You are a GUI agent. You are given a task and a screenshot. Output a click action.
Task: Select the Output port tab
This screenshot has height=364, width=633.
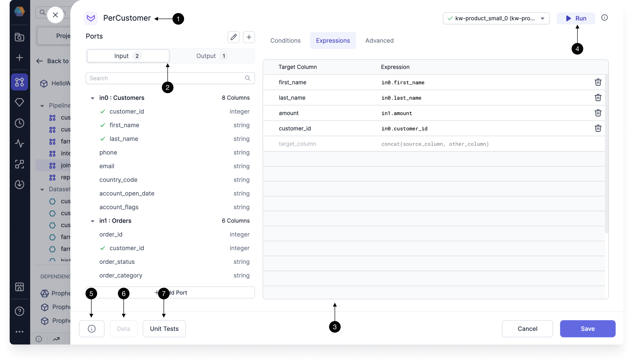click(210, 56)
